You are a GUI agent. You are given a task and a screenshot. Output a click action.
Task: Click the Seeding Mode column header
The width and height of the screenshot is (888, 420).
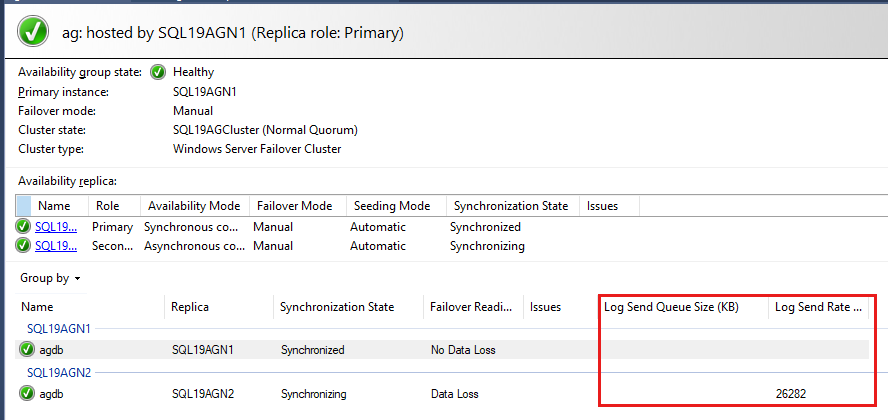(392, 206)
